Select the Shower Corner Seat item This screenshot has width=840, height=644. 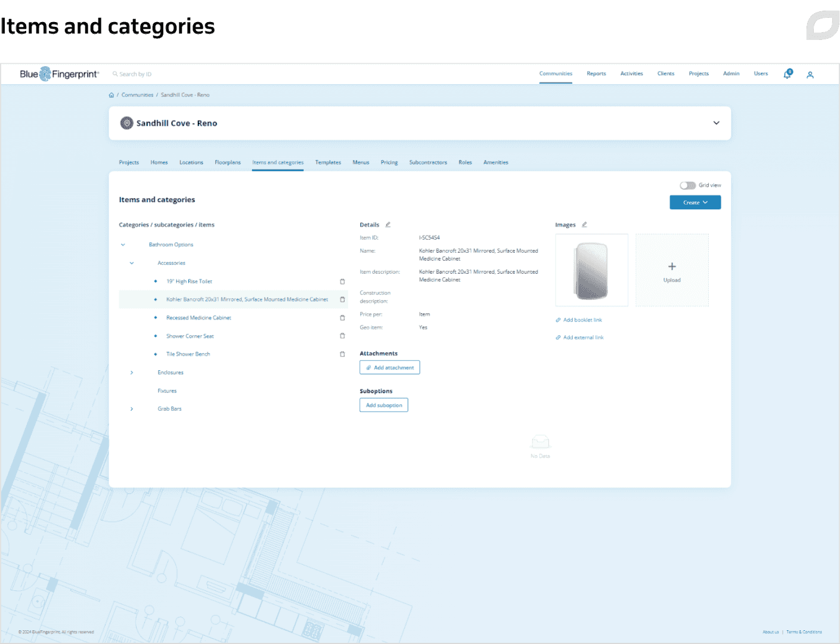(x=190, y=336)
